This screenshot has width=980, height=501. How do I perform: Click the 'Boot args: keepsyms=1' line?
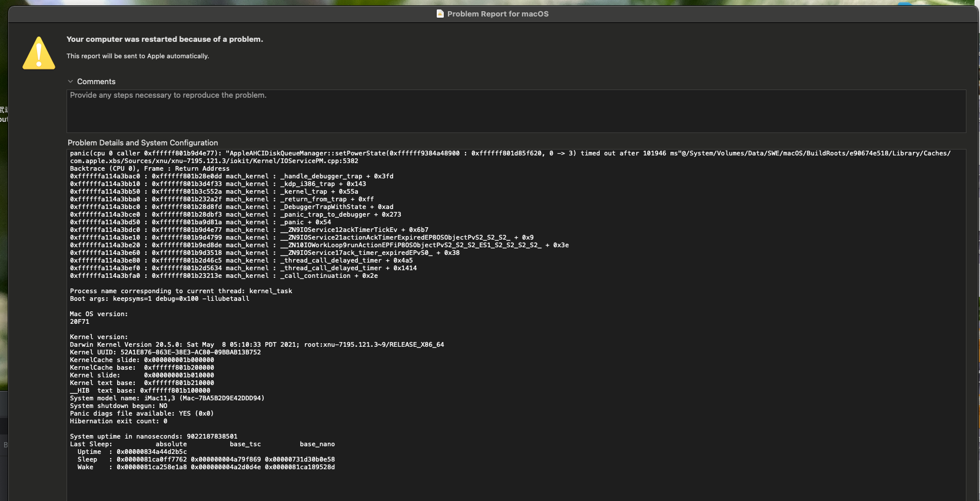[x=160, y=298]
